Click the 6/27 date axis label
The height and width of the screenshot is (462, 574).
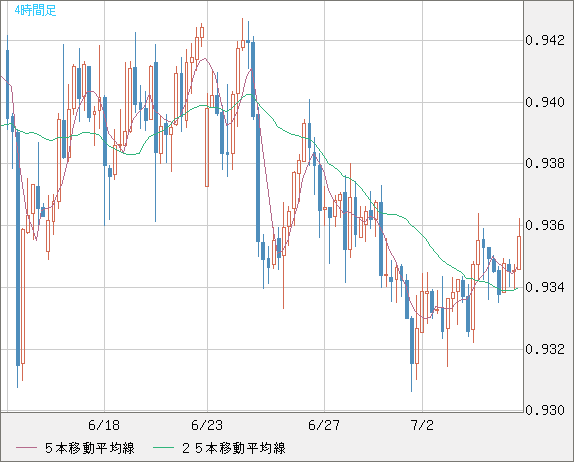tap(324, 425)
